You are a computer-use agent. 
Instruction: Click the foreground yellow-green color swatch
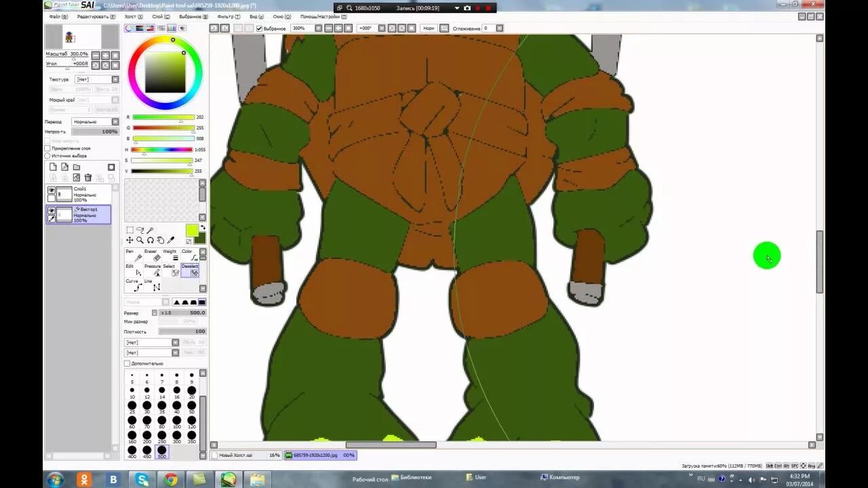click(192, 230)
